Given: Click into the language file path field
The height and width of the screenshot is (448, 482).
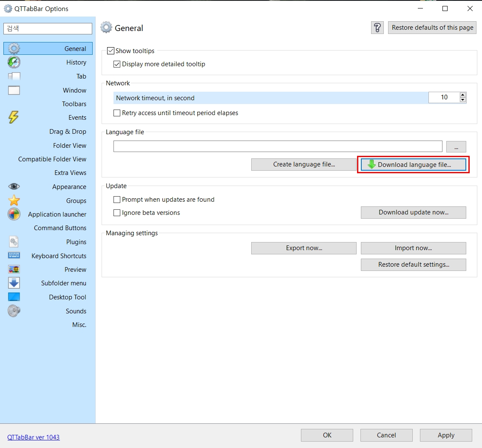Looking at the screenshot, I should 278,147.
